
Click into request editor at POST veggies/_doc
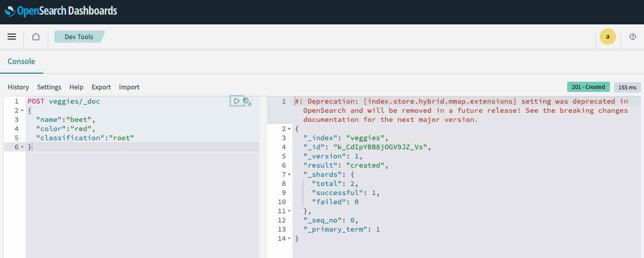64,102
